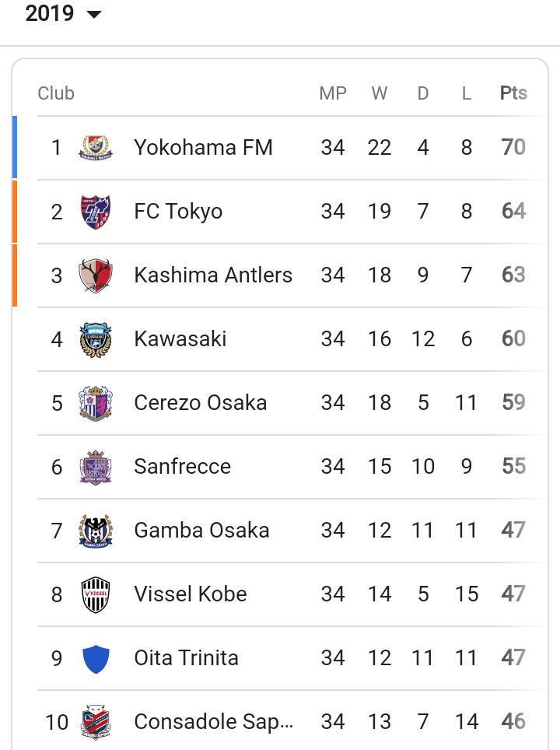560x750 pixels.
Task: Open the Gamba Osaka team name
Action: (201, 531)
